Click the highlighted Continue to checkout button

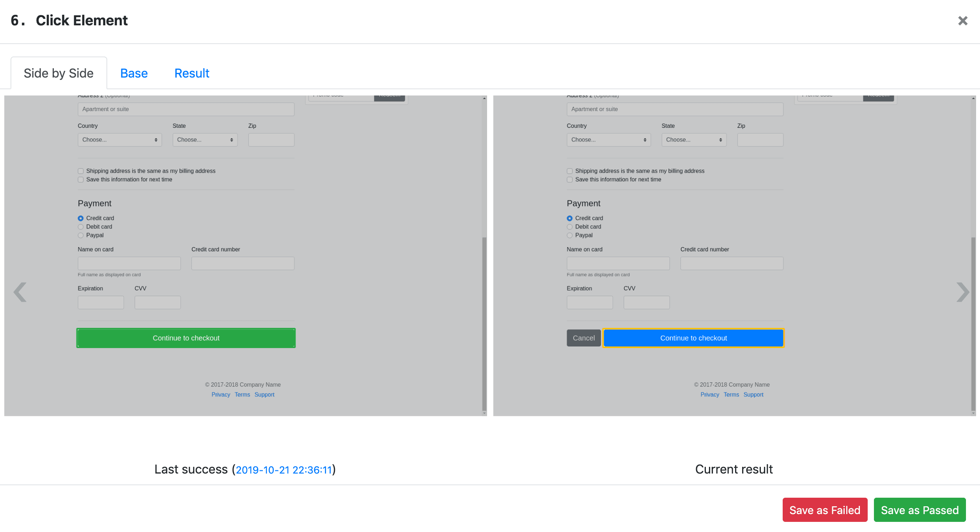tap(693, 338)
